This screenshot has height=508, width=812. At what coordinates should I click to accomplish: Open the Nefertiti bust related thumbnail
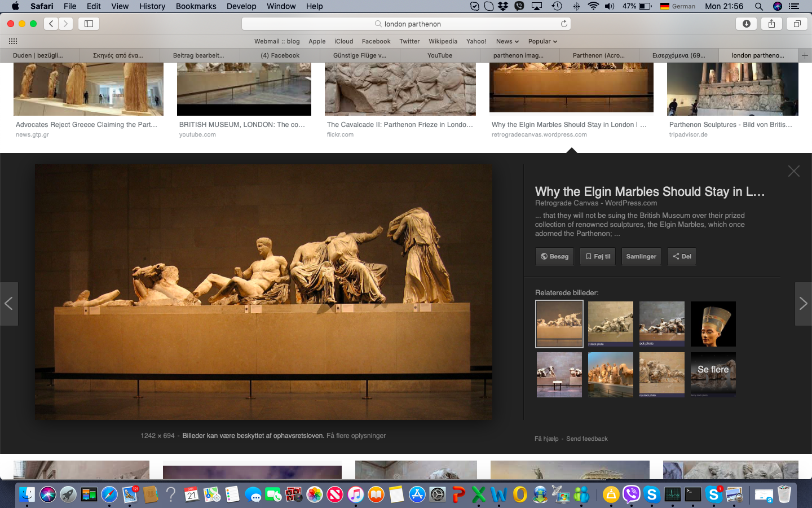pos(713,324)
